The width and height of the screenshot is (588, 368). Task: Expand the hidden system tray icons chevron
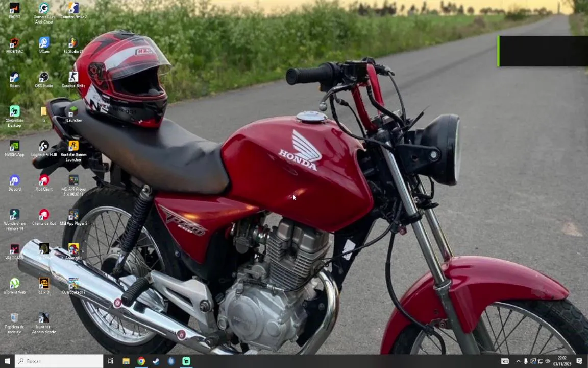coord(518,361)
